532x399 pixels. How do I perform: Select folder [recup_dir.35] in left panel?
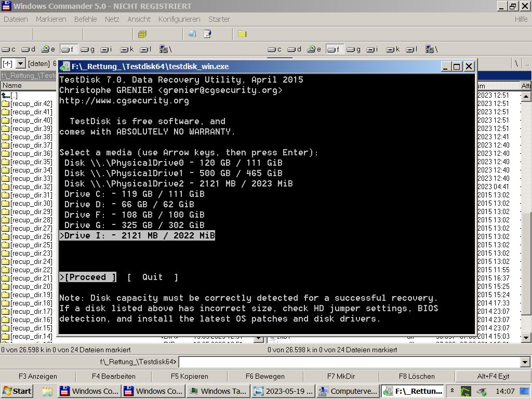pyautogui.click(x=27, y=162)
